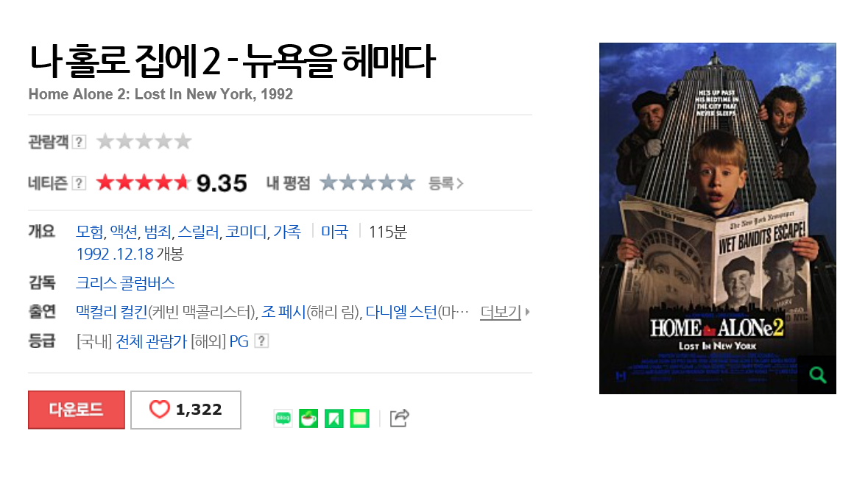This screenshot has height=481, width=868.
Task: Click the Naver Blog share icon
Action: (283, 418)
